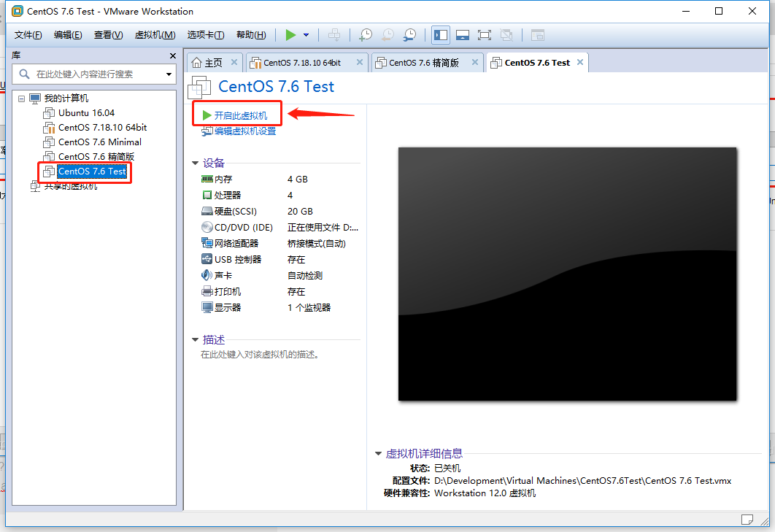Click the 4 GB memory value
This screenshot has height=532, width=775.
298,179
